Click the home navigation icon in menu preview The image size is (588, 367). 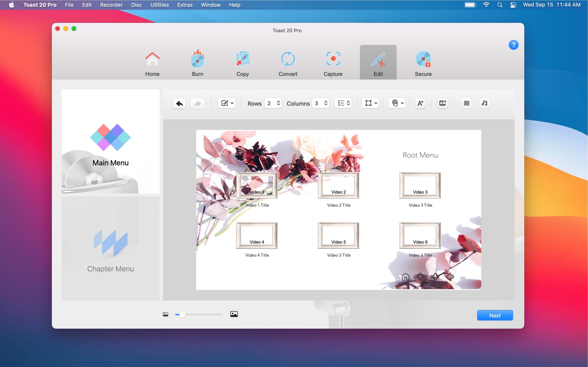[x=405, y=277]
